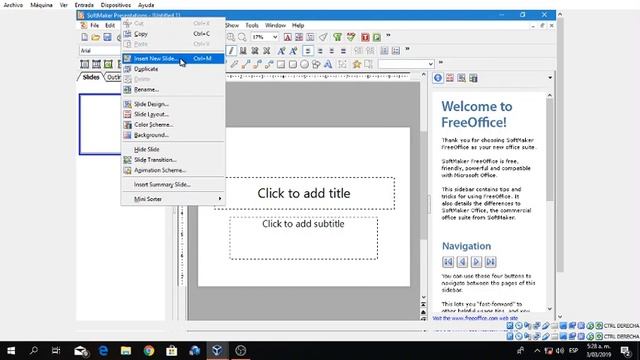640x360 pixels.
Task: Toggle left text alignment
Action: (x=308, y=51)
